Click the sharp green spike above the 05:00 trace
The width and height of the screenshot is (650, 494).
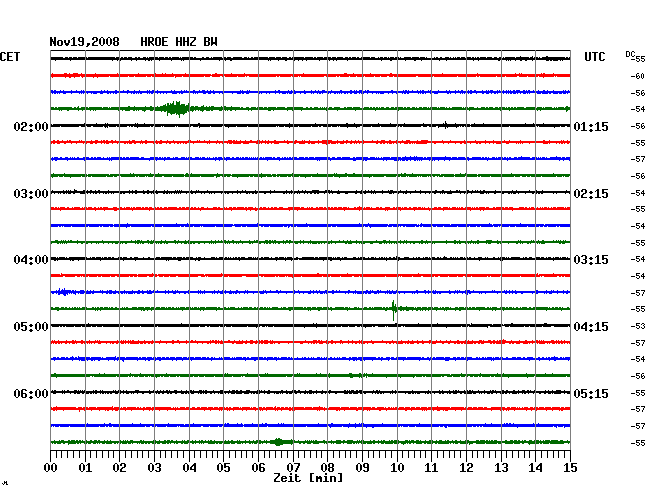click(394, 310)
